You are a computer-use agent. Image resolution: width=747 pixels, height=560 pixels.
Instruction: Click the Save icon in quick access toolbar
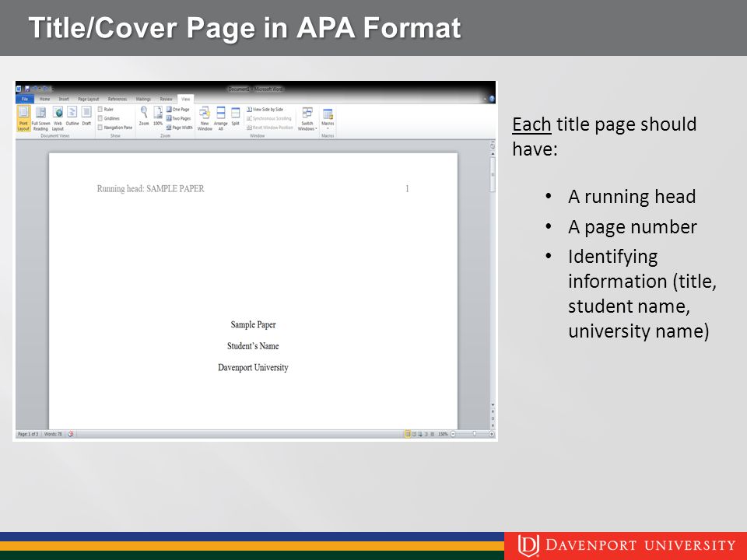point(27,89)
